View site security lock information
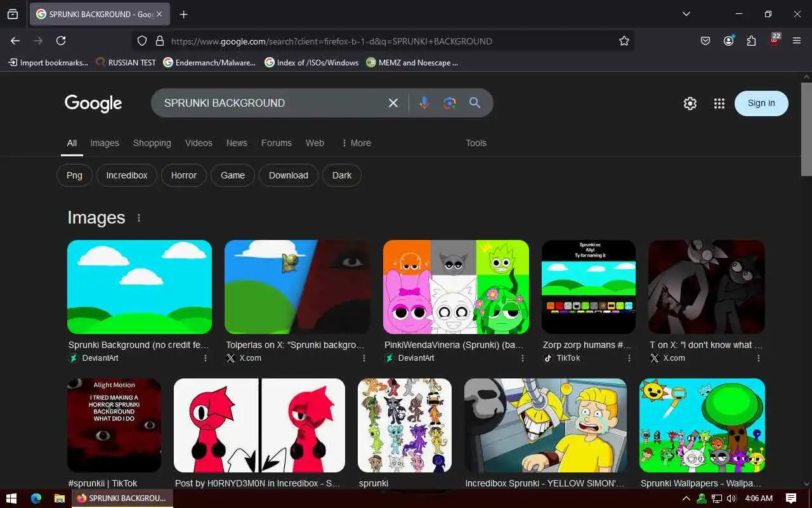Screen dimensions: 812x508 pyautogui.click(x=160, y=41)
